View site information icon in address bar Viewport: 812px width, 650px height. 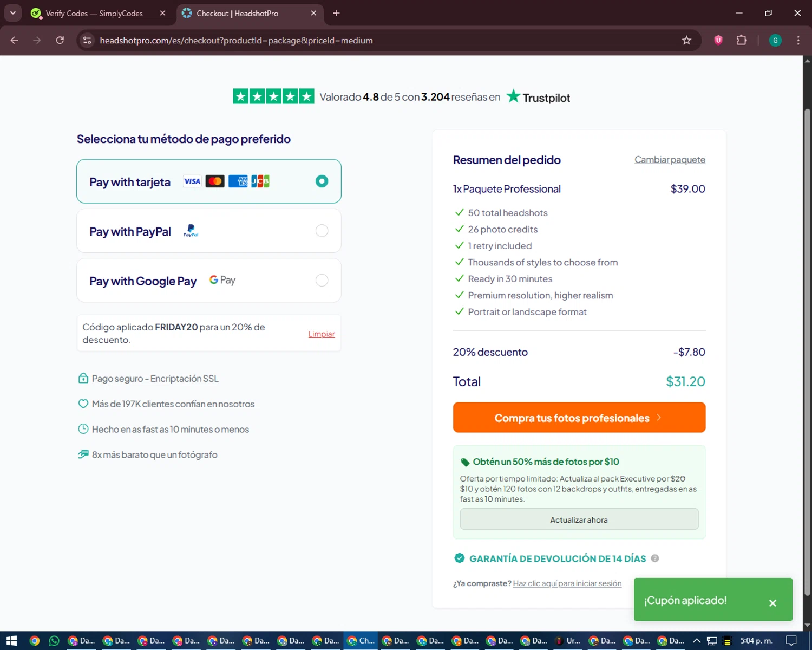tap(87, 40)
